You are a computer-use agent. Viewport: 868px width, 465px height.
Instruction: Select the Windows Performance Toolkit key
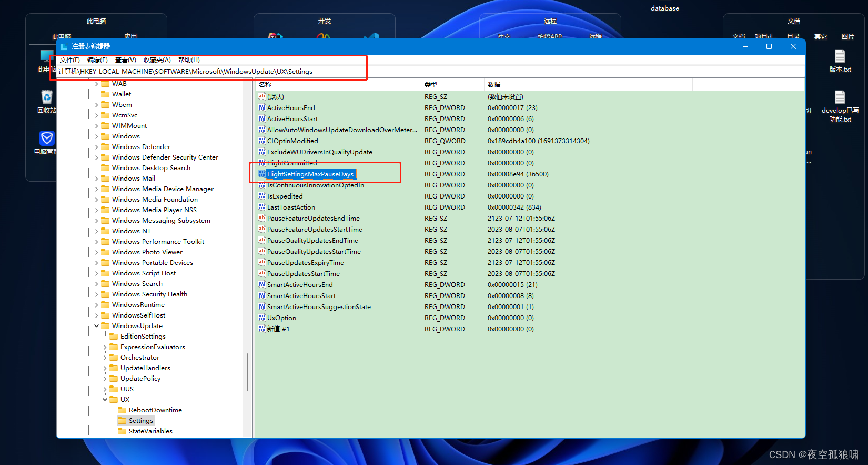[x=158, y=241]
